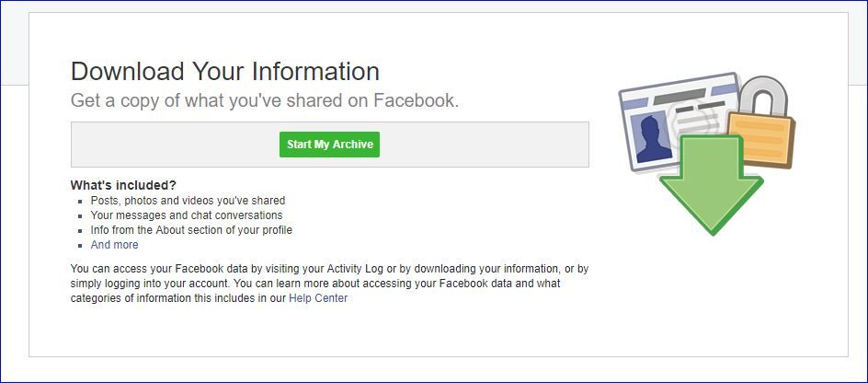Click the 'Get a copy' subtitle text

pyautogui.click(x=265, y=100)
